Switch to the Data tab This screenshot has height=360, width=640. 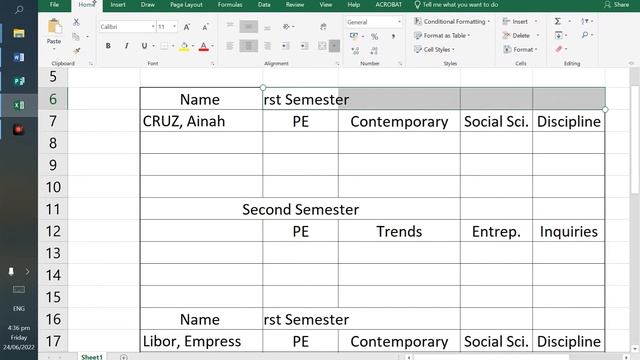(x=264, y=4)
